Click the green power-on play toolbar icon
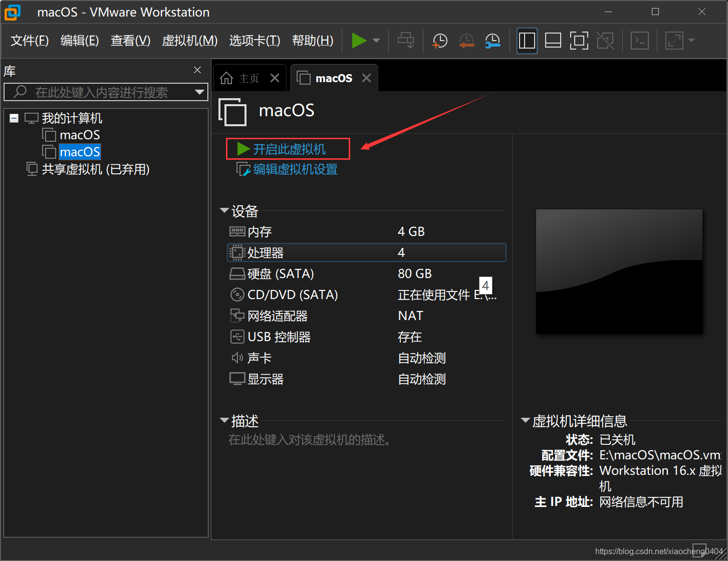 point(359,41)
